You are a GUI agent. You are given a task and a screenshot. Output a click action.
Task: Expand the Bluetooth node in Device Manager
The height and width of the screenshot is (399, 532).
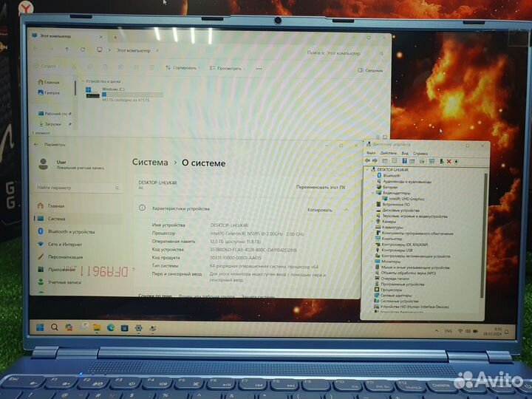pyautogui.click(x=374, y=175)
